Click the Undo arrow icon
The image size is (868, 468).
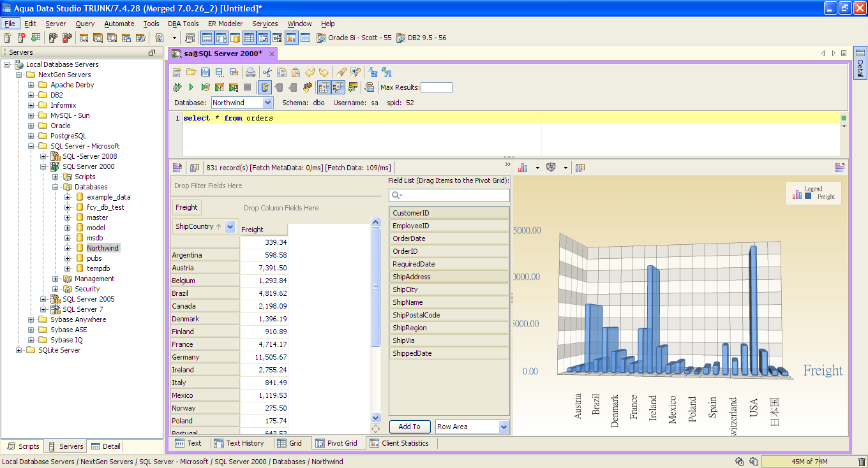click(310, 72)
